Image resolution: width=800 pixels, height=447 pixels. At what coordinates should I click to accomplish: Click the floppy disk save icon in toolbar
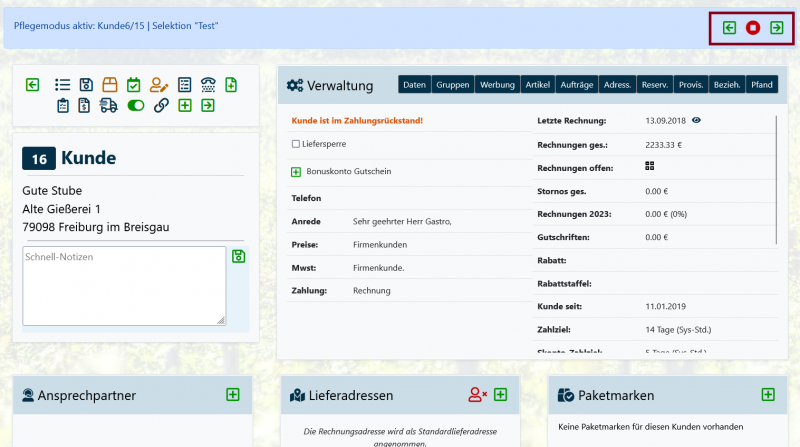(86, 85)
